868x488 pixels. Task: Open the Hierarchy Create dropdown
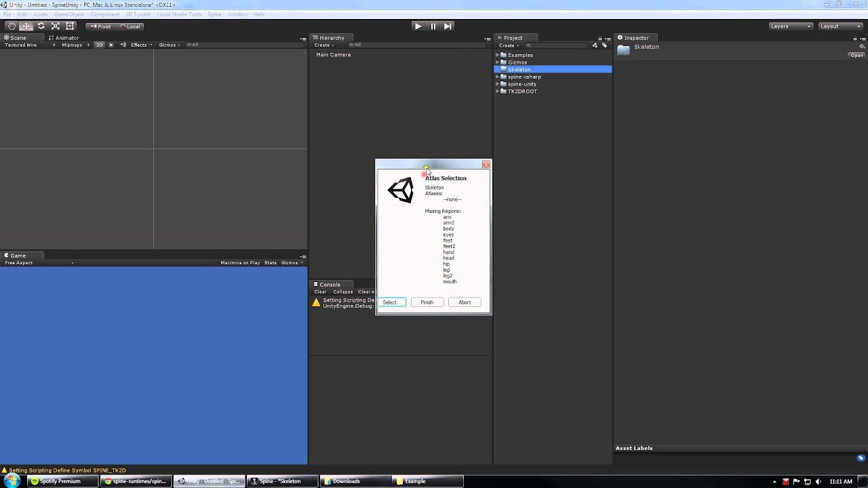[323, 45]
